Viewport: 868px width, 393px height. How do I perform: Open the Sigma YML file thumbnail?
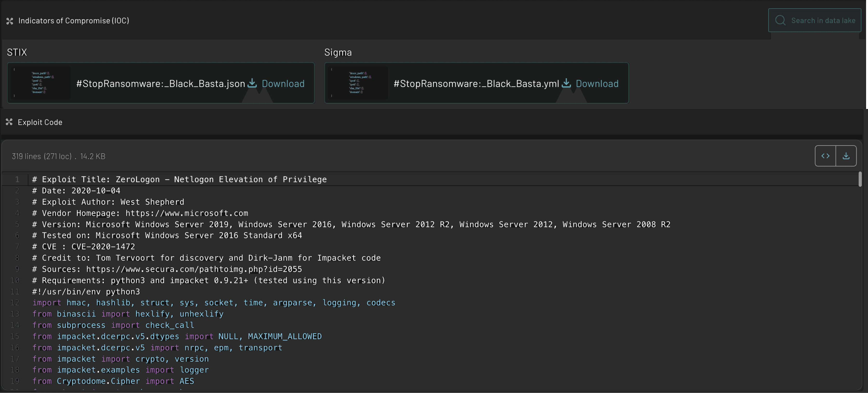click(358, 83)
